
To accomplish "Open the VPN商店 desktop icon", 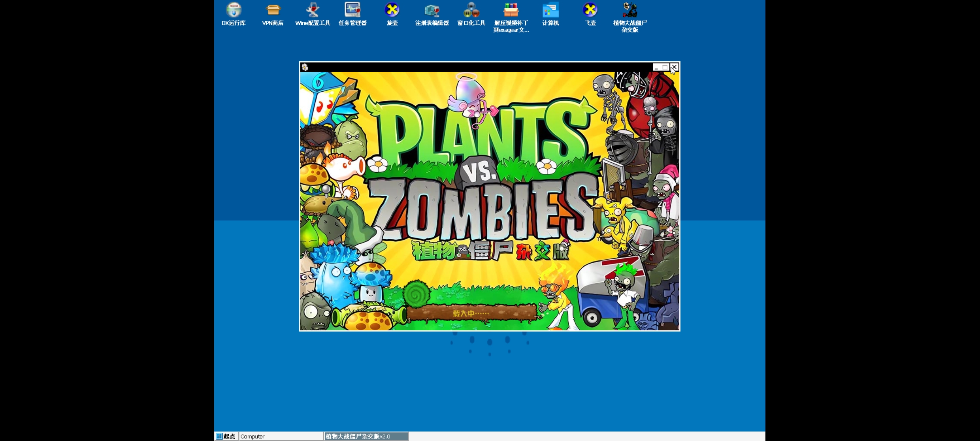I will pos(273,11).
